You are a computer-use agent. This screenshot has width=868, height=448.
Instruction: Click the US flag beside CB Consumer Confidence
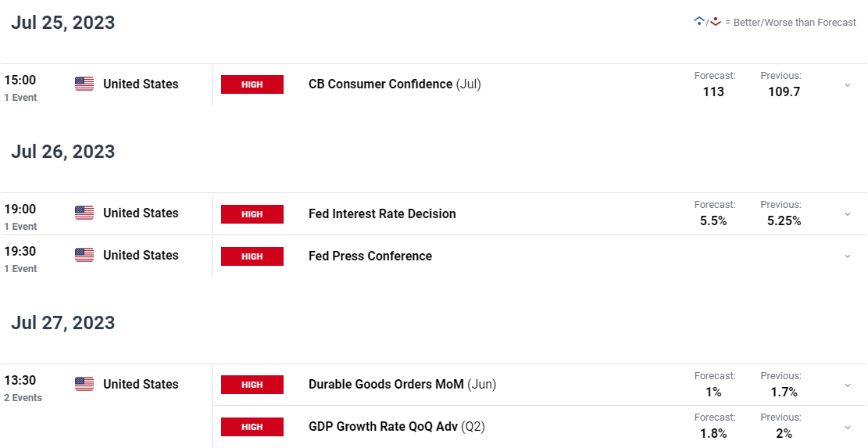84,84
